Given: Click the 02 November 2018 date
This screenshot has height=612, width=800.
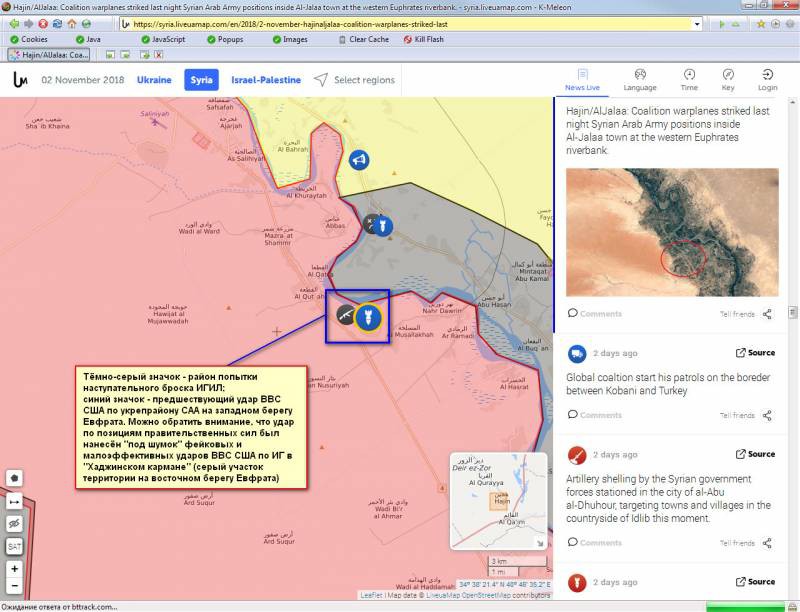Looking at the screenshot, I should pos(83,80).
